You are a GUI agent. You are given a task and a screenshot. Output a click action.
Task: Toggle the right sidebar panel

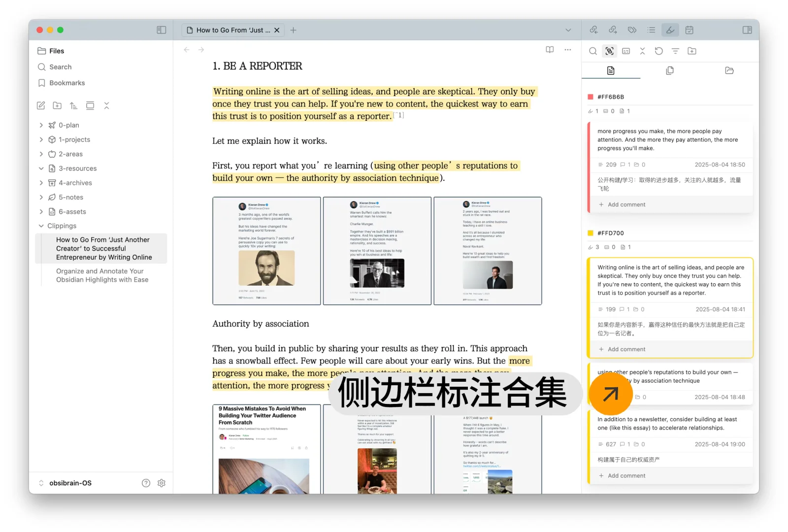coord(747,30)
